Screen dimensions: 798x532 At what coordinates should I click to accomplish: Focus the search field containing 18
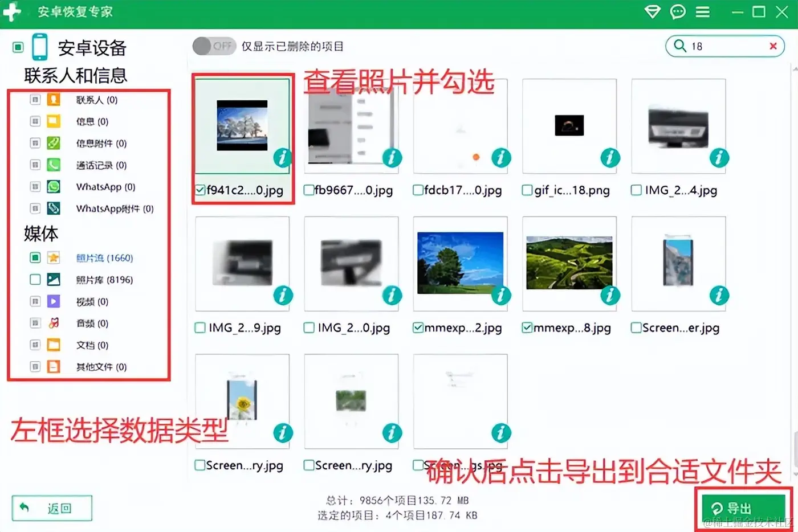(725, 46)
